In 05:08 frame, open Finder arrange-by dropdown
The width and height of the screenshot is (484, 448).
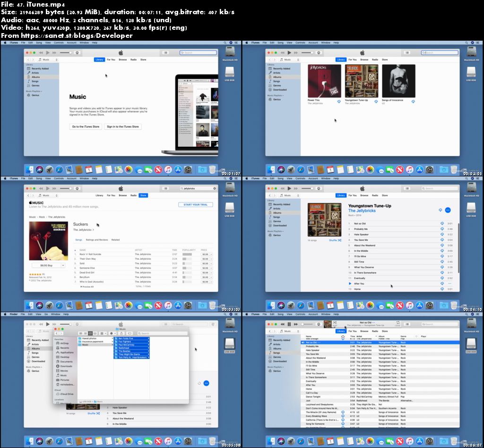click(104, 334)
